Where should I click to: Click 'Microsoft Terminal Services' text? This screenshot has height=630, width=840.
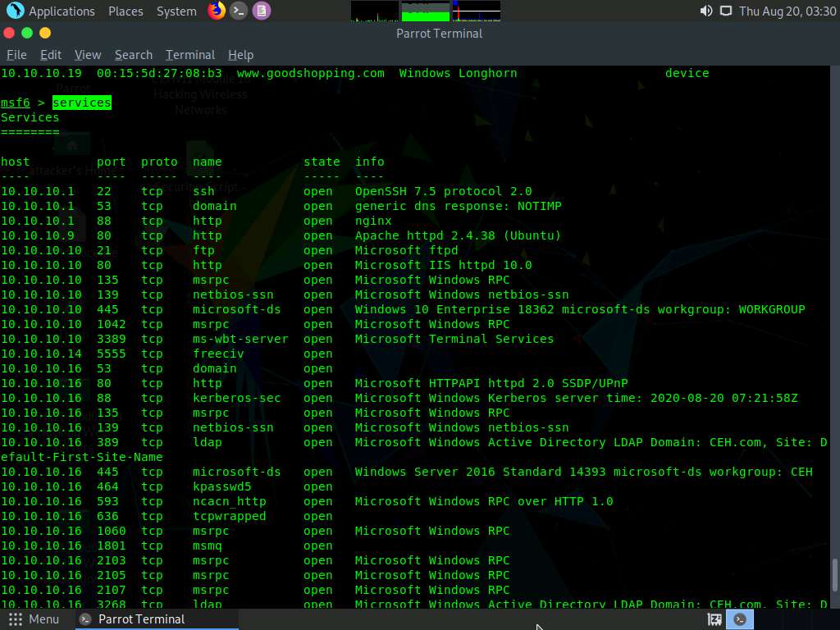point(454,339)
